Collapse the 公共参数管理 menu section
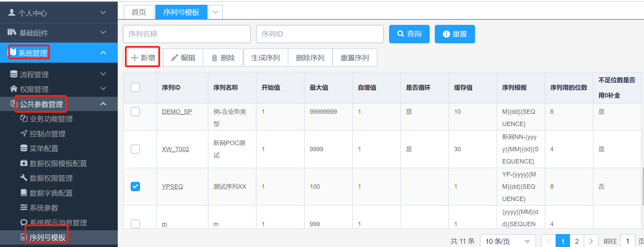 click(x=103, y=104)
